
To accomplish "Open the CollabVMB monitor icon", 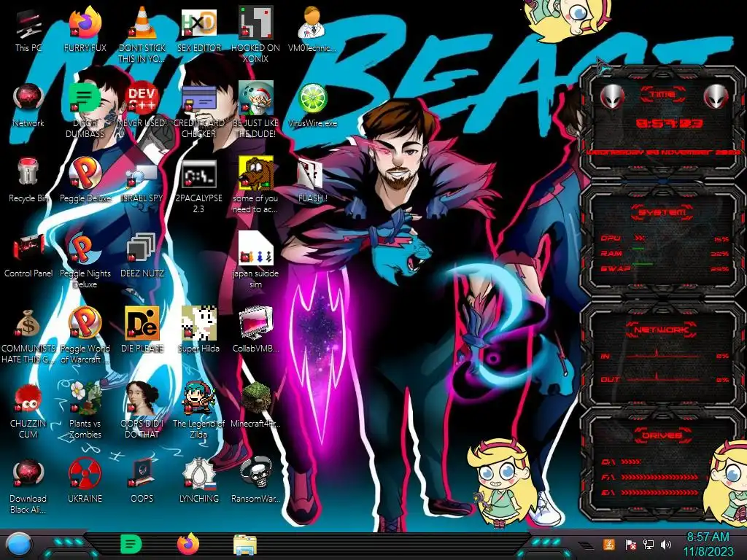I will (x=256, y=330).
